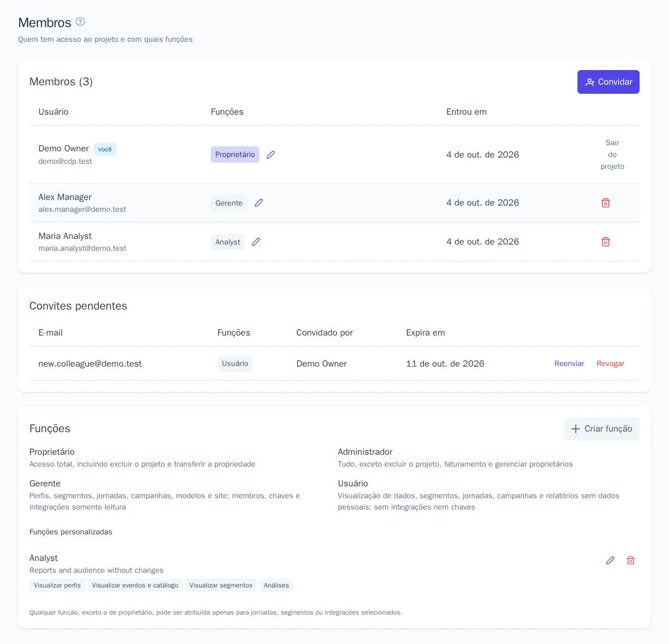
Task: Click the Convidado por column header
Action: (x=325, y=333)
